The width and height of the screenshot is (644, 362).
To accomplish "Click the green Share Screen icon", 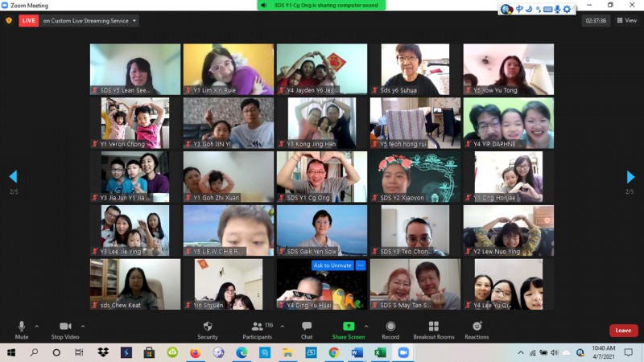I will click(x=349, y=326).
